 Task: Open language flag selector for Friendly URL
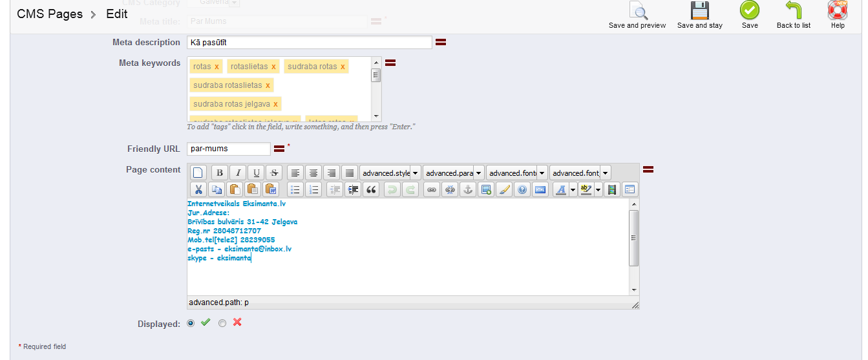point(279,149)
